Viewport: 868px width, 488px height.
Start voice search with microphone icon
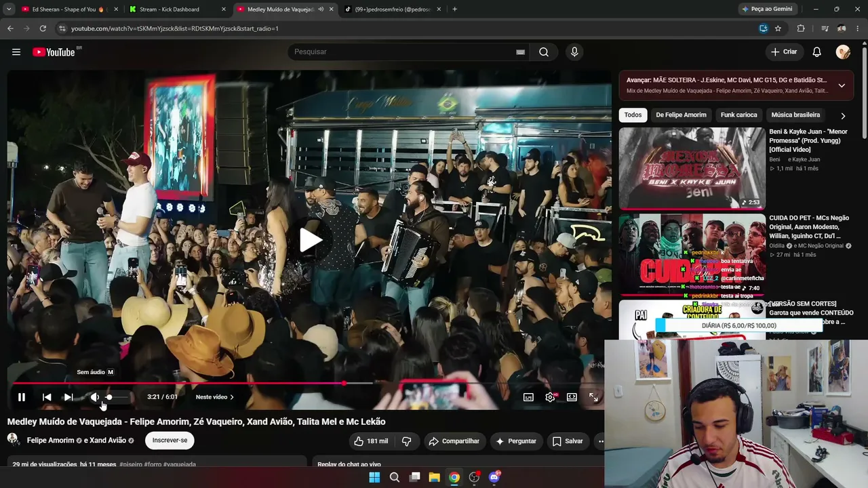pyautogui.click(x=574, y=52)
